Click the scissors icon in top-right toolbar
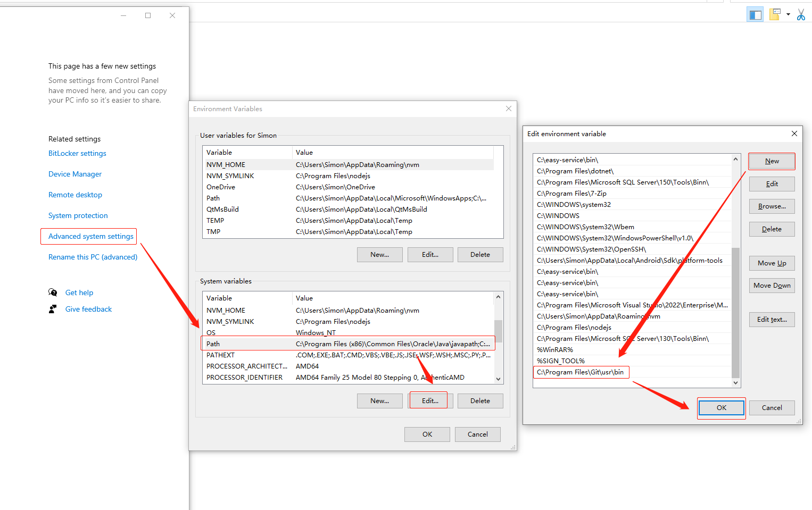This screenshot has height=510, width=812. [x=801, y=15]
